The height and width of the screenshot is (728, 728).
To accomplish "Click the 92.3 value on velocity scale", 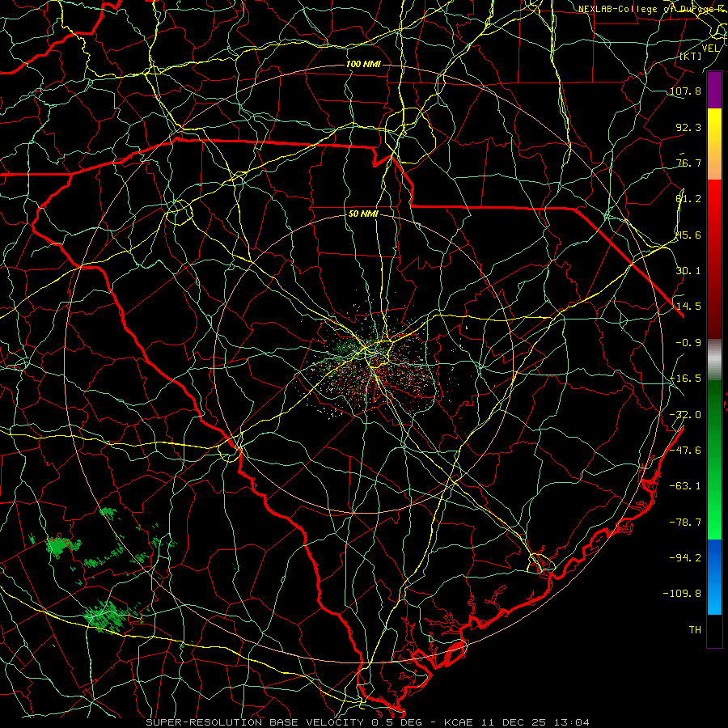I will click(x=688, y=127).
